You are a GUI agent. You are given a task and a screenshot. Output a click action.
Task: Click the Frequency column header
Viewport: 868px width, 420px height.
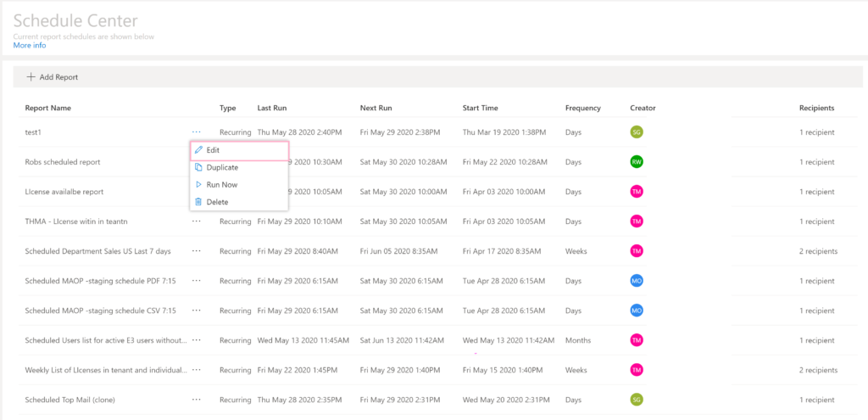pos(582,109)
